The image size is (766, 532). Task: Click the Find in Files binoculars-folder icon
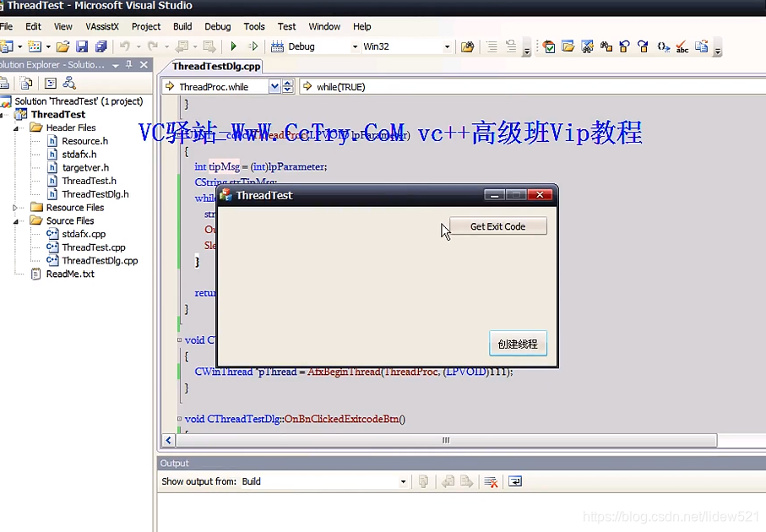[x=468, y=47]
